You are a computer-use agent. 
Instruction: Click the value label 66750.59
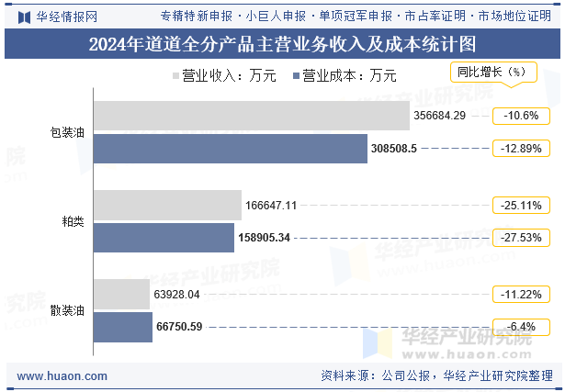click(179, 327)
